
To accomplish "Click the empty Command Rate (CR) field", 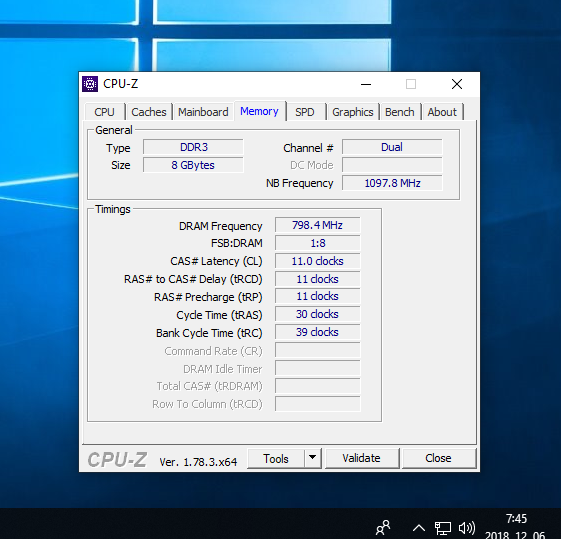I will 318,350.
